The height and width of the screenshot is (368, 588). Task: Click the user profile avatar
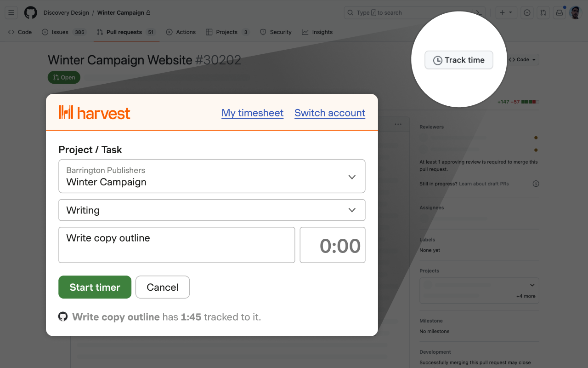[575, 13]
